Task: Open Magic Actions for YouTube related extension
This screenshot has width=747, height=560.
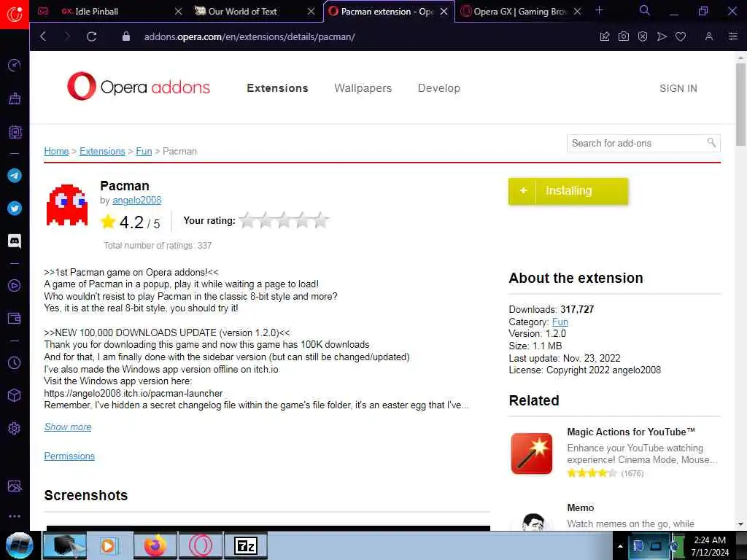Action: 631,432
